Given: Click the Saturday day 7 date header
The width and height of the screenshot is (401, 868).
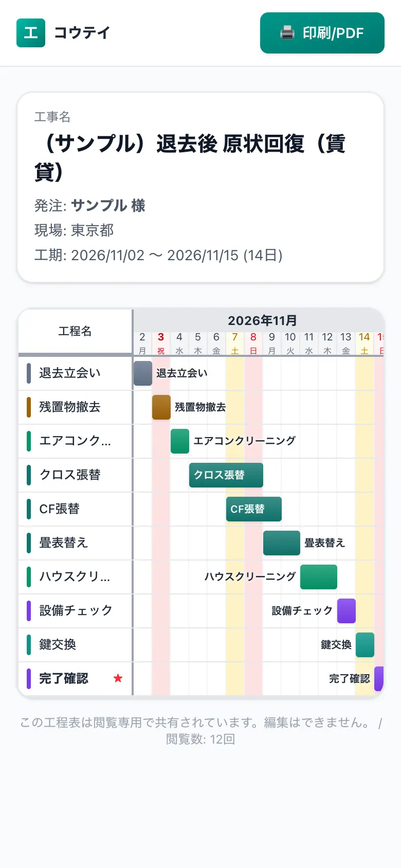Looking at the screenshot, I should click(235, 343).
